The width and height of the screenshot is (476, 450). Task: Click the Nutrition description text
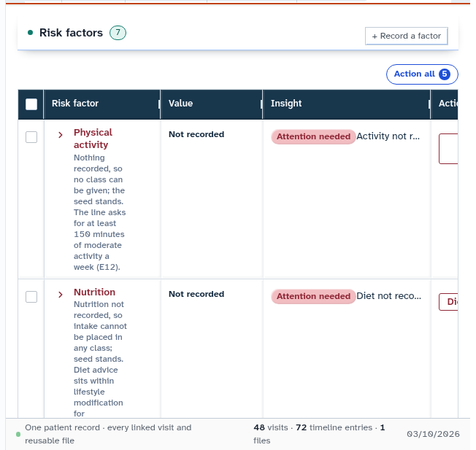click(x=100, y=359)
